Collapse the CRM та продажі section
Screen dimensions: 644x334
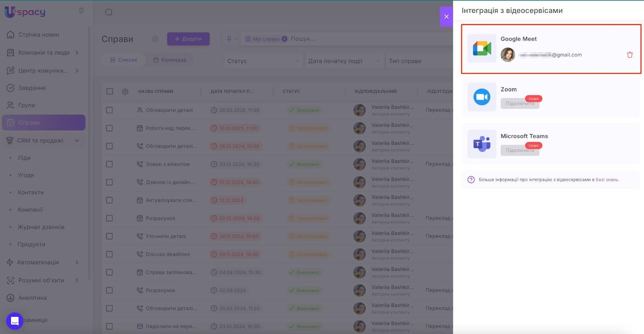77,141
